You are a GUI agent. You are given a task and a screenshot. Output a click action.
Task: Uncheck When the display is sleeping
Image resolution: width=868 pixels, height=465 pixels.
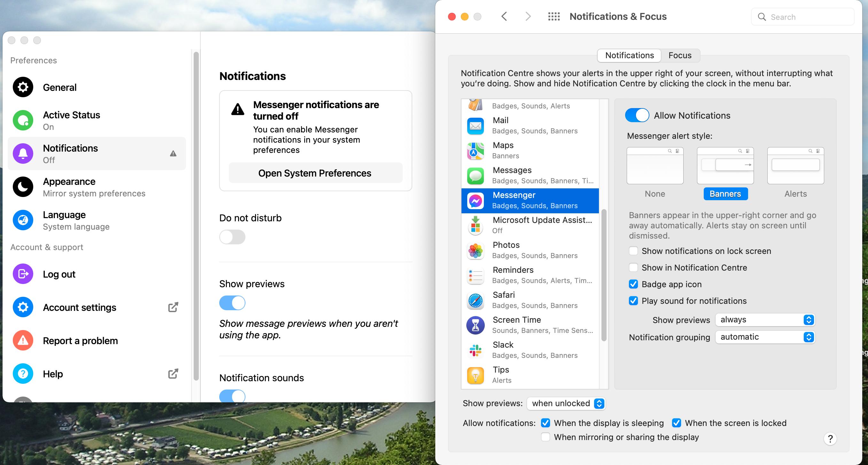pos(546,423)
